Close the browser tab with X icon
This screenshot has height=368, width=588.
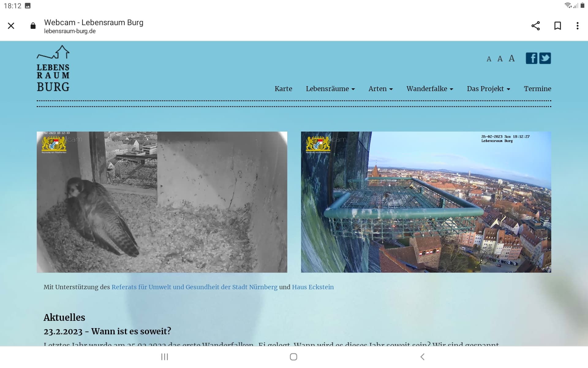point(11,26)
